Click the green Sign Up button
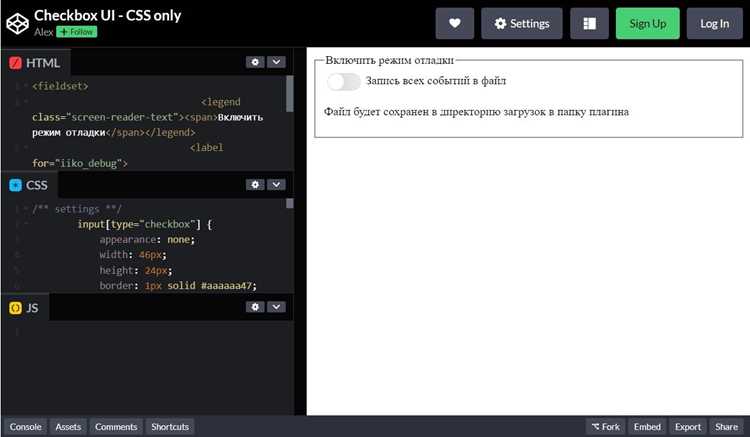Screen dimensions: 750x437 pos(648,23)
